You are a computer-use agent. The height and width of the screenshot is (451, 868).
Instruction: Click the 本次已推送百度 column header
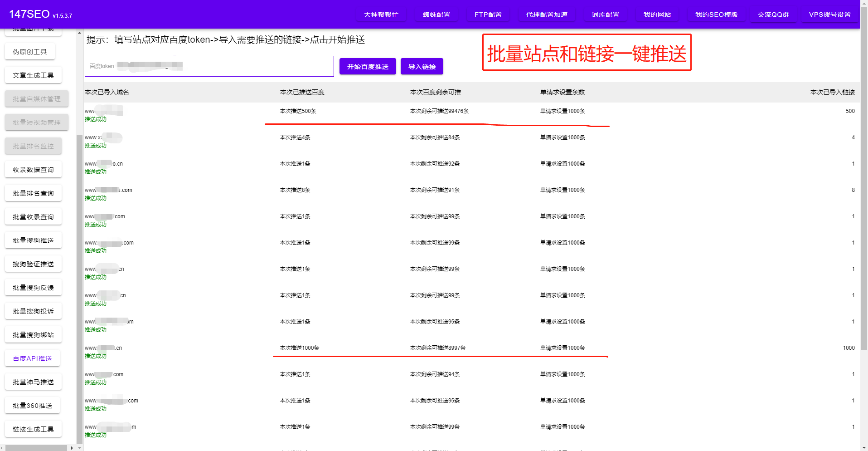coord(302,92)
